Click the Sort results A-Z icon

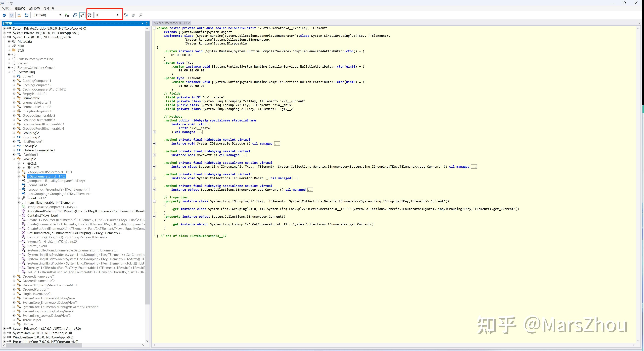(x=126, y=15)
